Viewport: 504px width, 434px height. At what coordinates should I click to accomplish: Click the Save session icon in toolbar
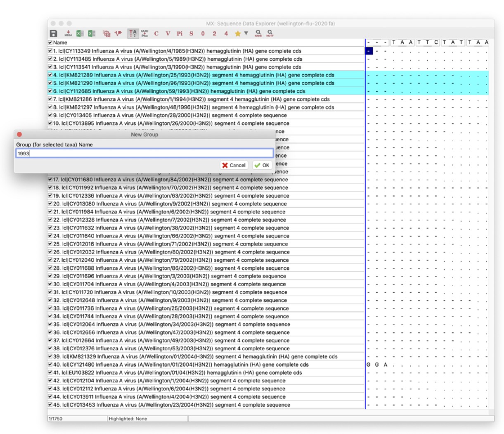[x=53, y=33]
